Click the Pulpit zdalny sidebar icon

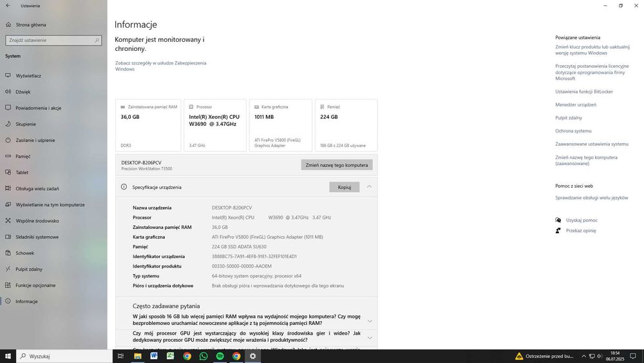tap(8, 269)
